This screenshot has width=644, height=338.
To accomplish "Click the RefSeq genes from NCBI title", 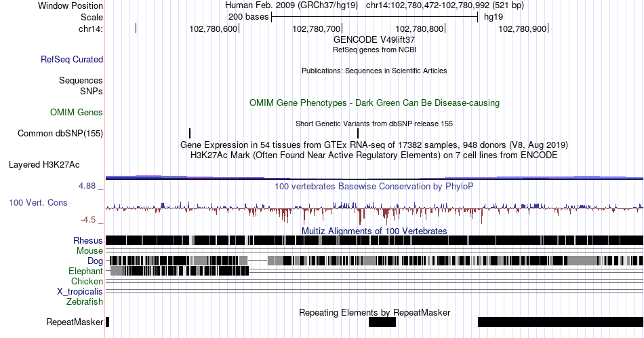I will (x=374, y=50).
